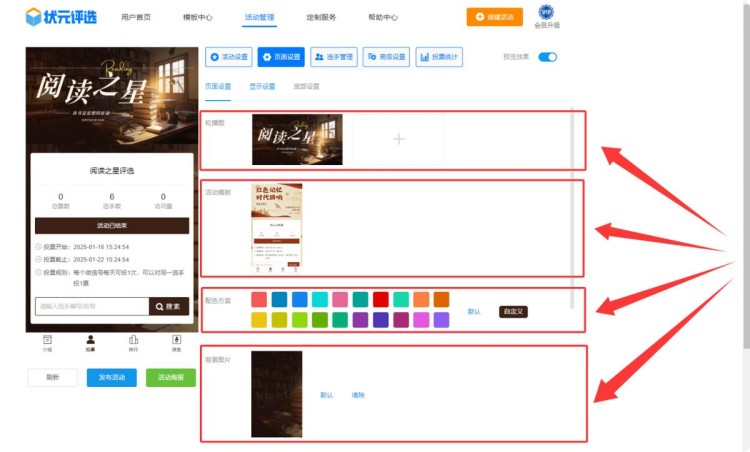This screenshot has height=452, width=750.
Task: Open 选手管理 in the toolbar
Action: [333, 57]
